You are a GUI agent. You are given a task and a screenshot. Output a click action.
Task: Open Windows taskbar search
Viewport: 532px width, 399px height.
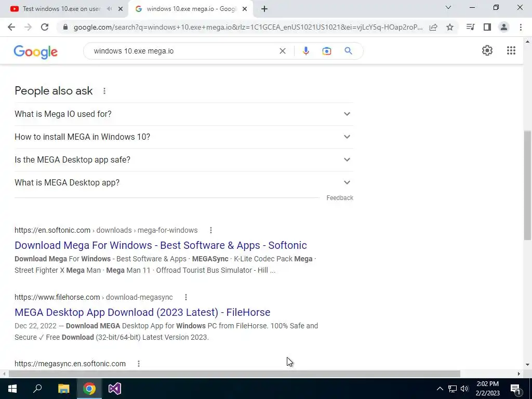pos(37,389)
